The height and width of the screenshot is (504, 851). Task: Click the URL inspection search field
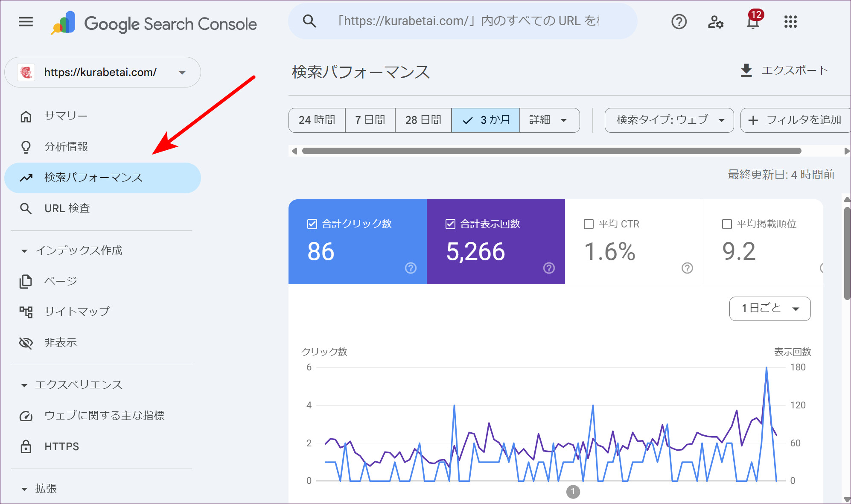pos(463,21)
